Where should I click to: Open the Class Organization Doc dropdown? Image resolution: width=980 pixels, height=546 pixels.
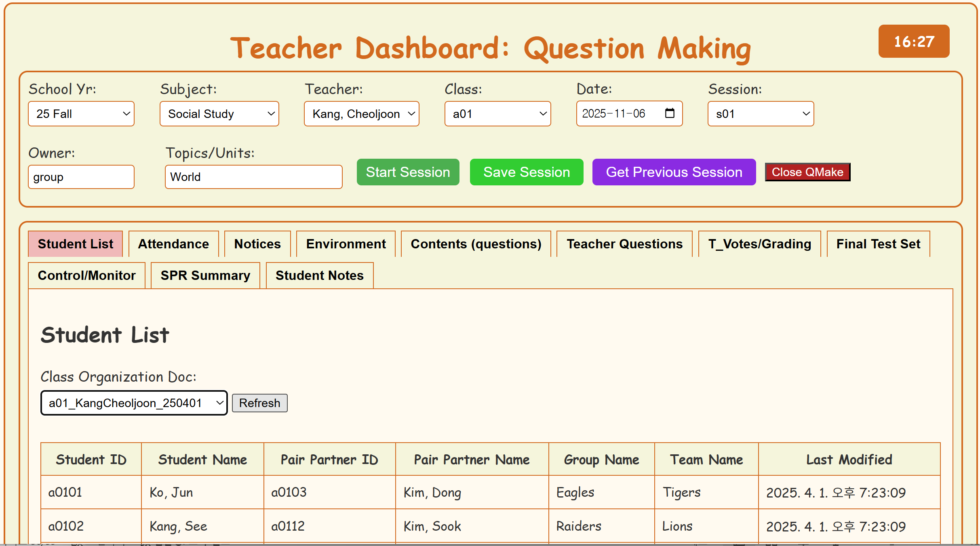pos(134,403)
